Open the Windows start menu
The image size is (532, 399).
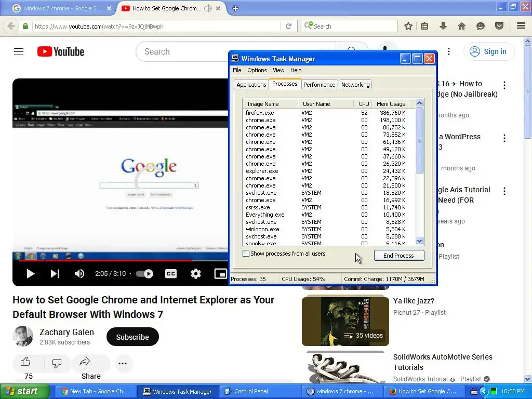tap(24, 392)
